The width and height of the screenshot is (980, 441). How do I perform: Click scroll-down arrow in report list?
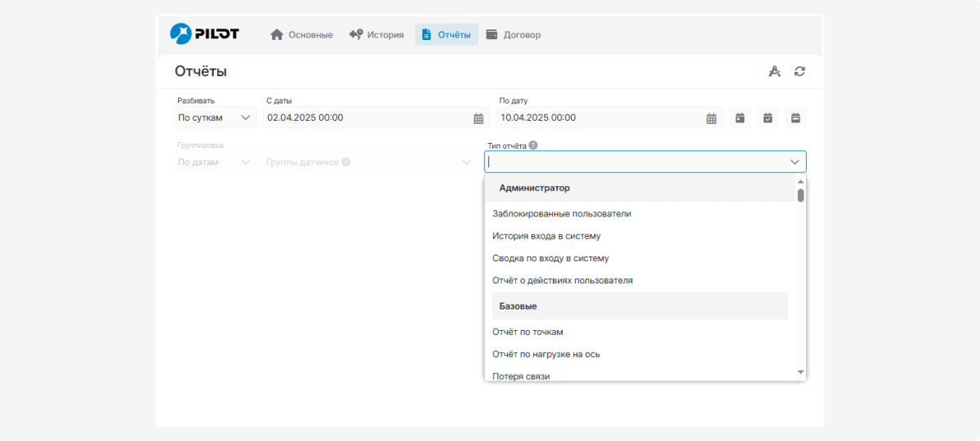[x=800, y=372]
